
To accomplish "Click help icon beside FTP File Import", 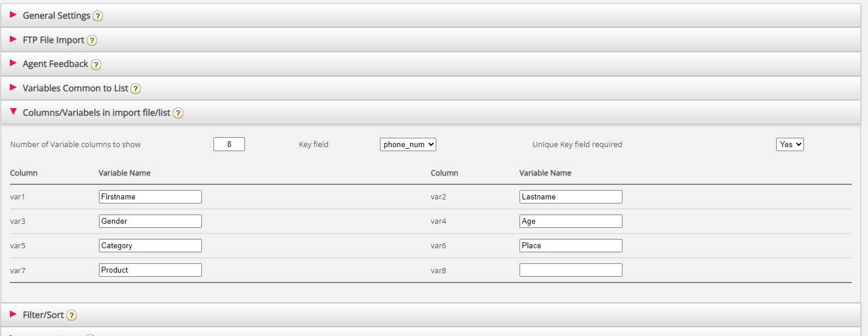I will 92,40.
